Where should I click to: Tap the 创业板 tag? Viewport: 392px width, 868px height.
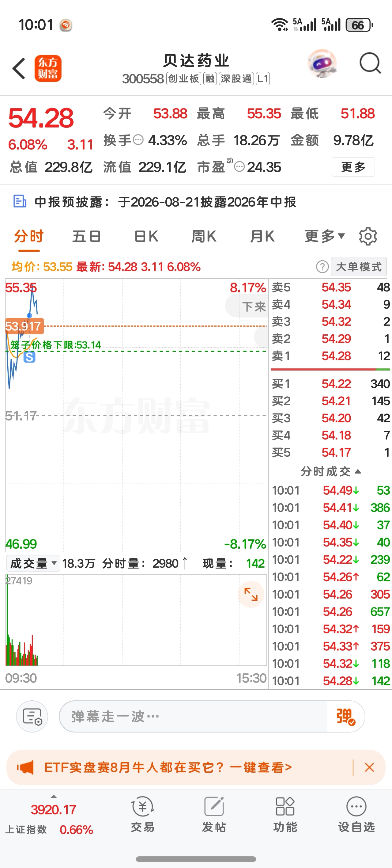pyautogui.click(x=183, y=79)
